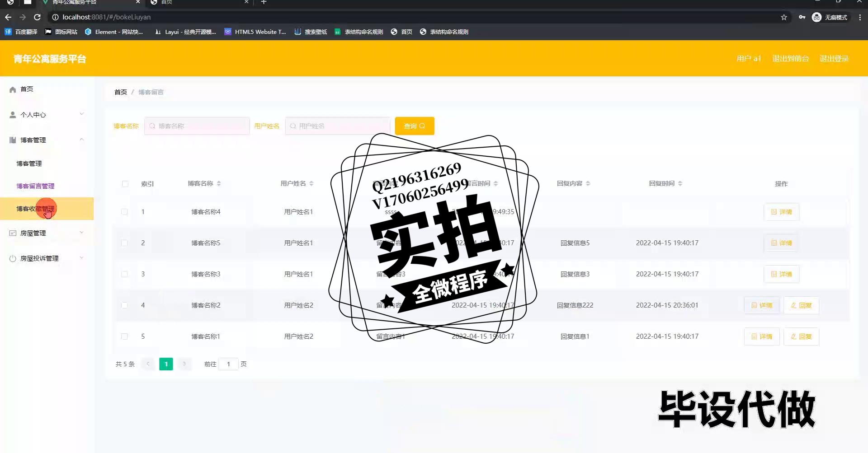868x453 pixels.
Task: Open the HTML5 Website bookmark
Action: [x=255, y=32]
